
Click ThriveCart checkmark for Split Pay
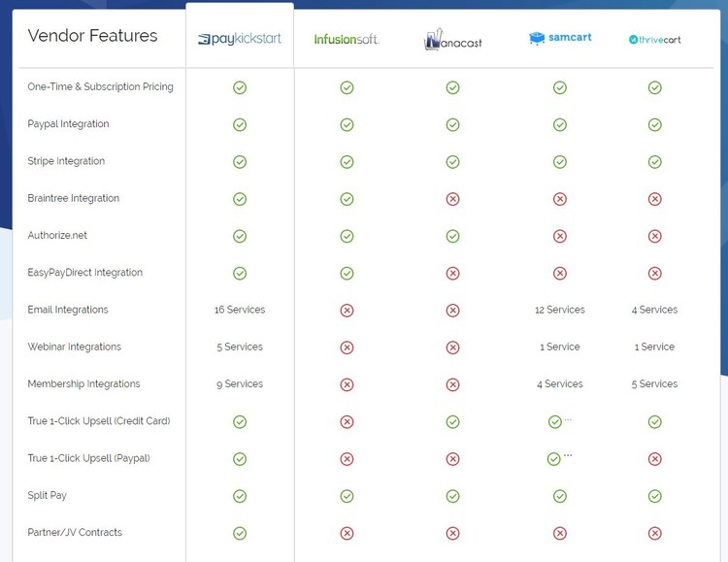pyautogui.click(x=654, y=496)
